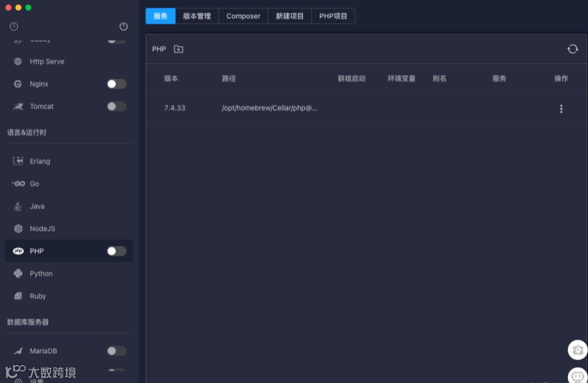Open the Java runtime section
Image resolution: width=588 pixels, height=383 pixels.
point(37,206)
